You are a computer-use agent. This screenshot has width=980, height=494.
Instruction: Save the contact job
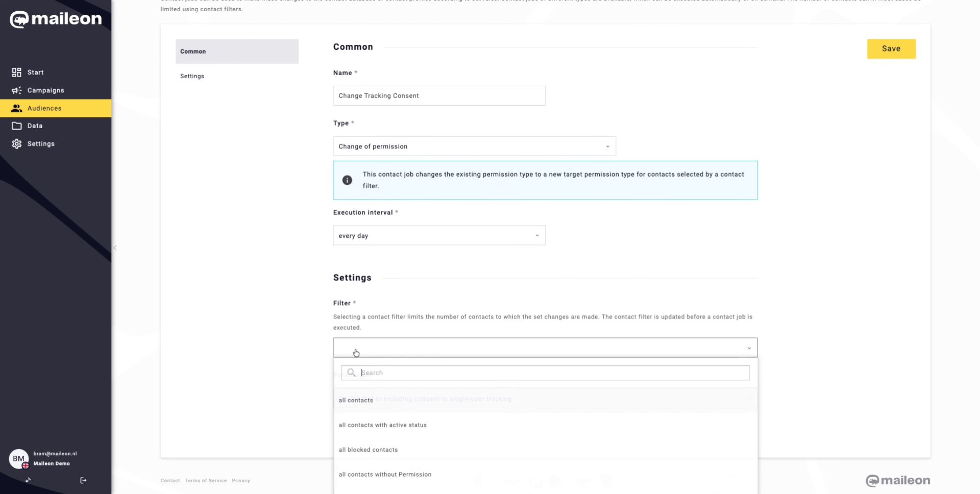click(891, 49)
